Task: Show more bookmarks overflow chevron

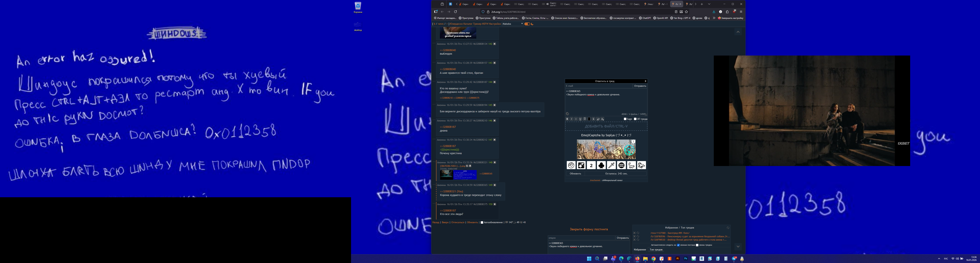Action: [x=714, y=18]
